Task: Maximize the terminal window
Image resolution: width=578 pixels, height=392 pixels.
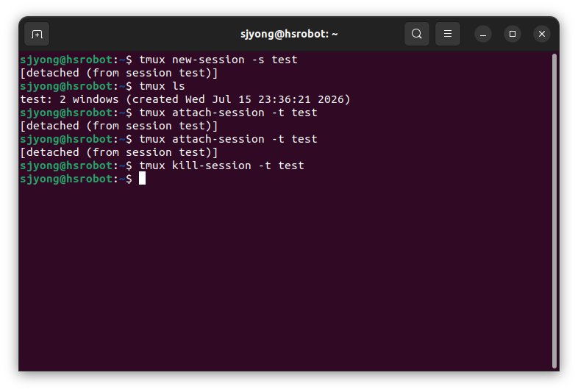Action: pyautogui.click(x=513, y=34)
